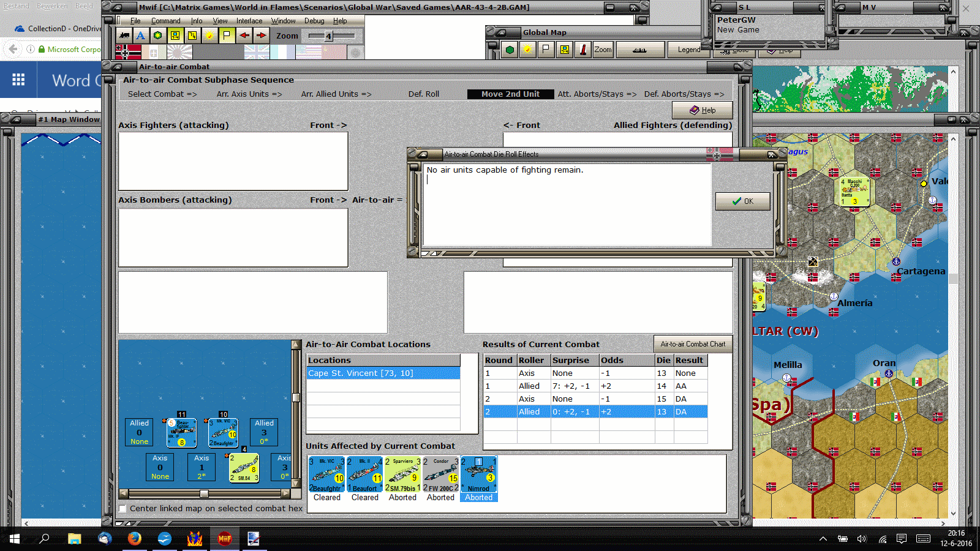
Task: Click the ship silhouette button in Global Map
Action: pyautogui.click(x=640, y=50)
